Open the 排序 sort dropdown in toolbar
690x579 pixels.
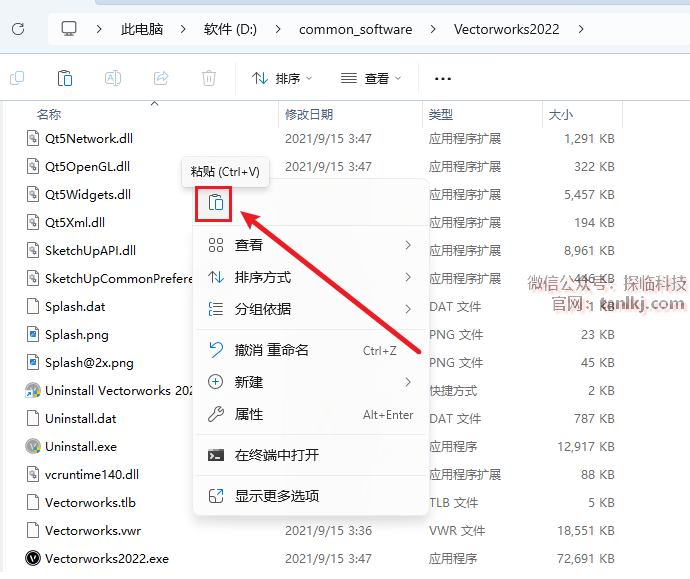click(x=282, y=79)
